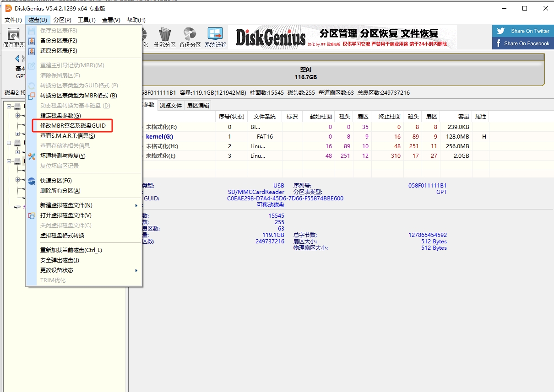Click the 删除分区 trash can icon
The width and height of the screenshot is (554, 392).
pos(165,34)
